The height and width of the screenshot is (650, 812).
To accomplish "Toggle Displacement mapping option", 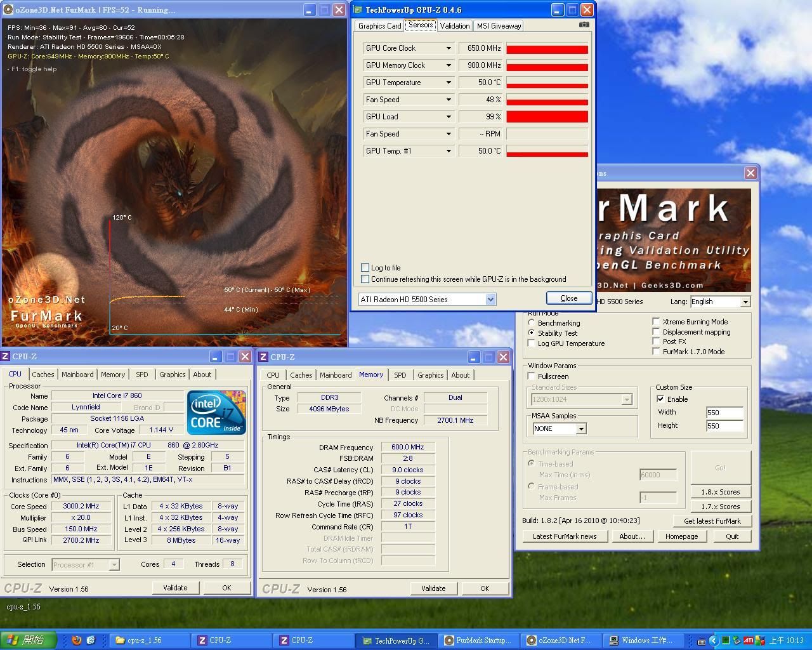I will [656, 331].
